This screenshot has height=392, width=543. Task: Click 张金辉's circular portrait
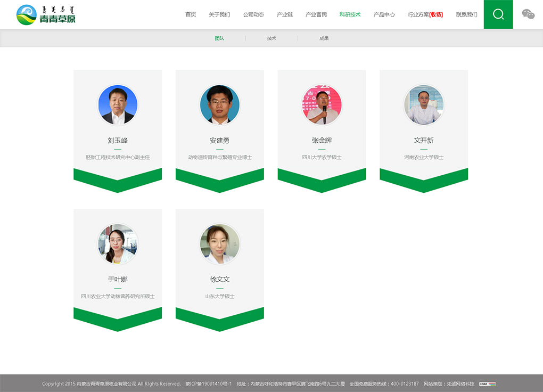point(322,105)
